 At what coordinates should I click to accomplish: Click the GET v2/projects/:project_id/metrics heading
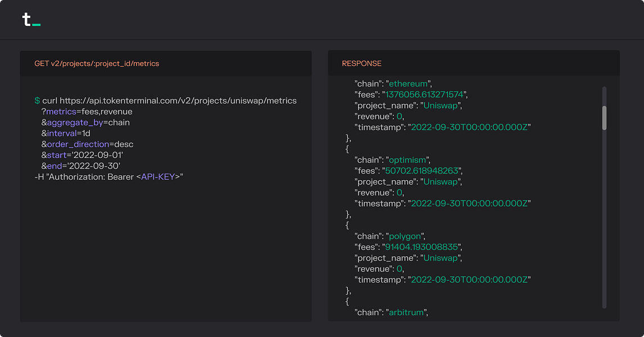97,63
